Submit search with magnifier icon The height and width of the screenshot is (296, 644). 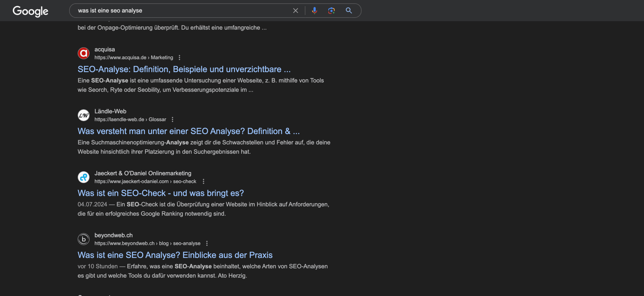coord(349,11)
